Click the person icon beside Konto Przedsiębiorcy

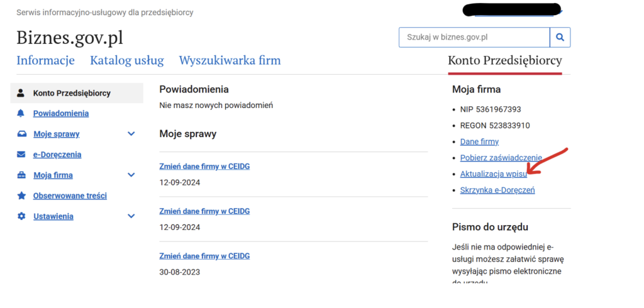pyautogui.click(x=21, y=93)
